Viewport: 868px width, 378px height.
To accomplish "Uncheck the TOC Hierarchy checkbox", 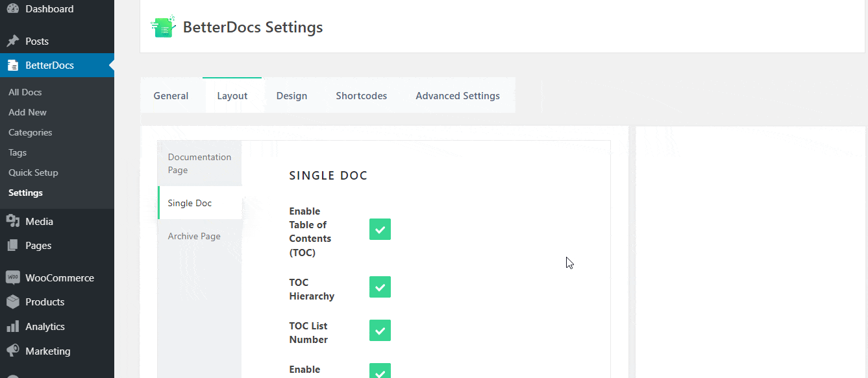I will pyautogui.click(x=380, y=287).
